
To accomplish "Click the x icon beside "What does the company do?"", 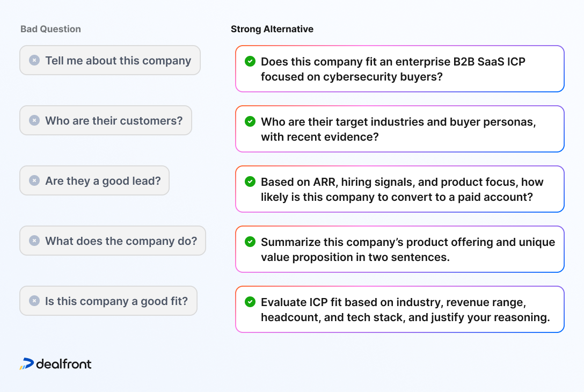I will (34, 241).
